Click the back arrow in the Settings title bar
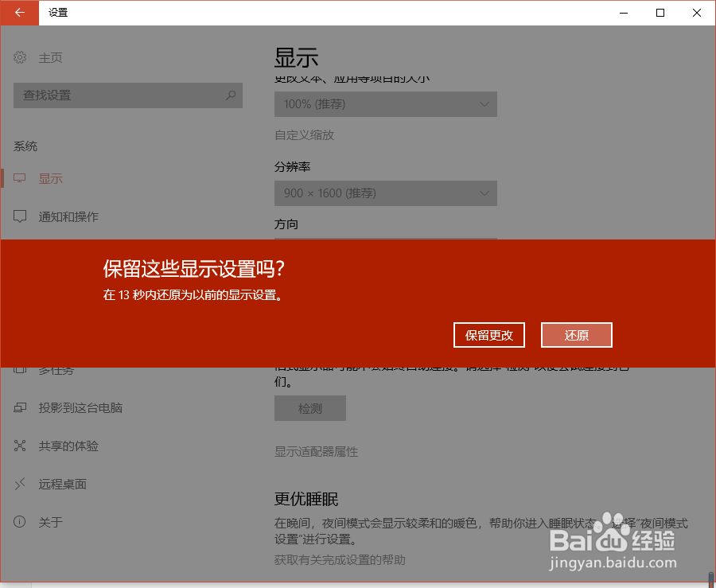 pyautogui.click(x=19, y=13)
